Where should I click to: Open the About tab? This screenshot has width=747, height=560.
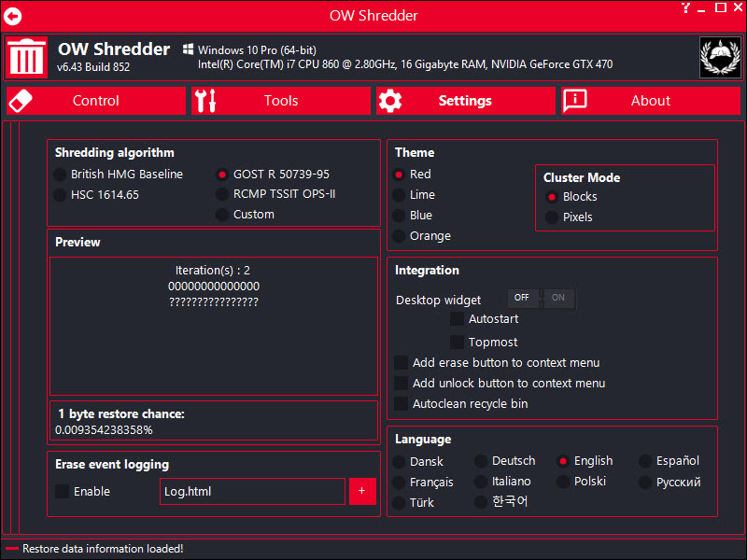pos(651,101)
